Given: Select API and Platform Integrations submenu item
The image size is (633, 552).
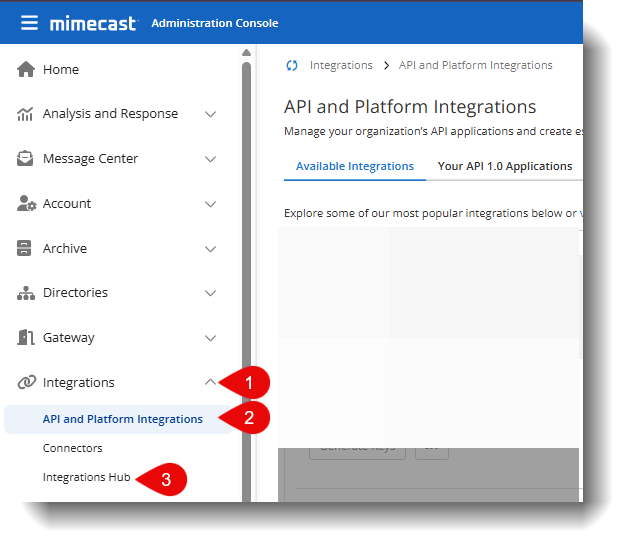Looking at the screenshot, I should coord(118,419).
